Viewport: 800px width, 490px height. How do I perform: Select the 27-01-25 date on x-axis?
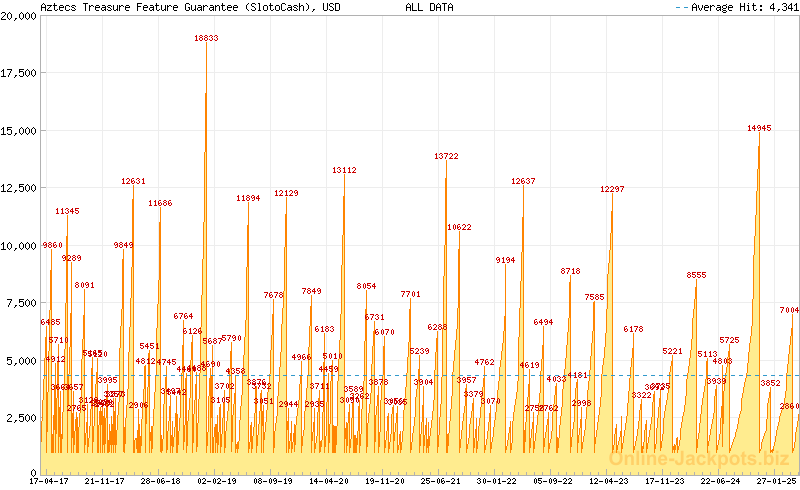pos(777,481)
